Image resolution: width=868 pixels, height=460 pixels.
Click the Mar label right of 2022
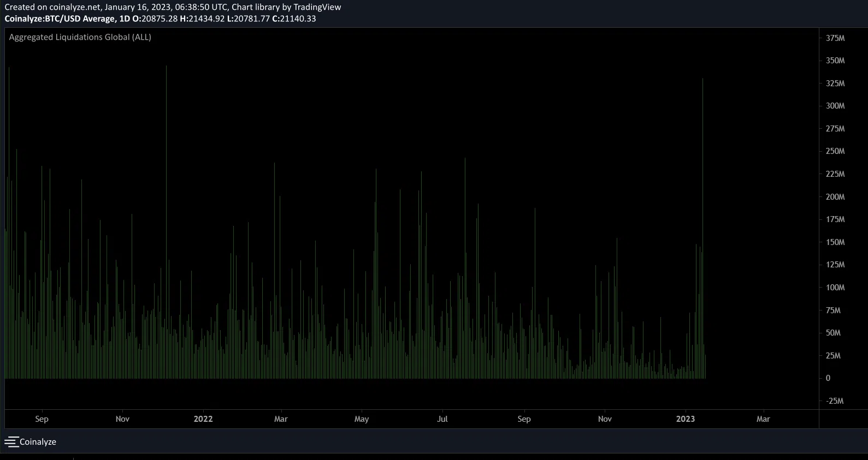(x=281, y=419)
